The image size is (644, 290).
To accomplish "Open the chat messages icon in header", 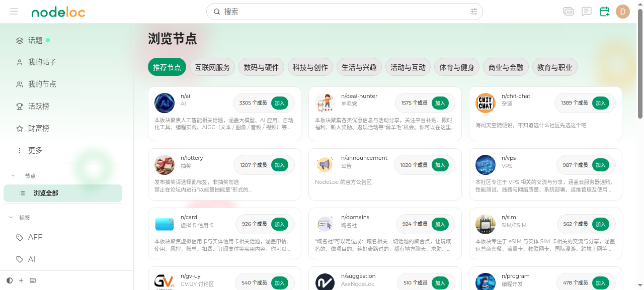I will (x=586, y=12).
